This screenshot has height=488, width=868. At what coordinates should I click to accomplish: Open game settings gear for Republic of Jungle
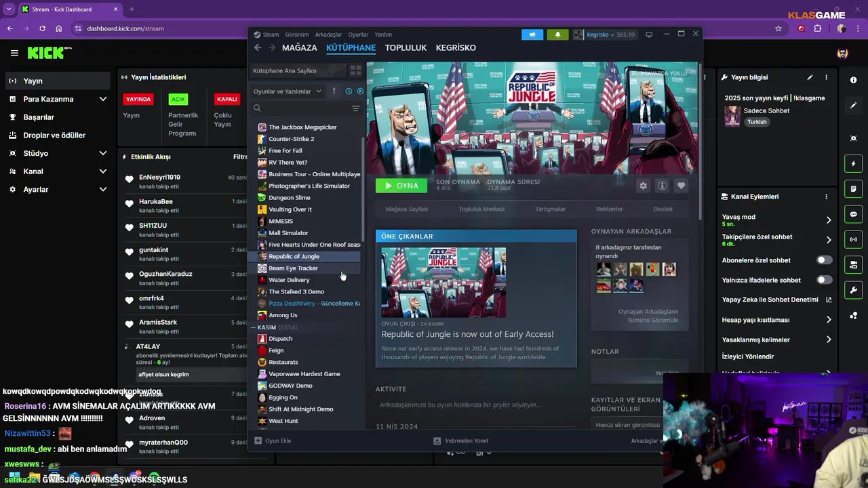point(643,186)
